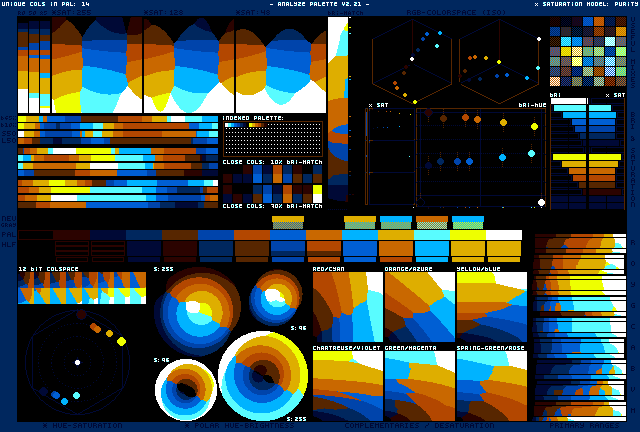Click the 12 Bit Colspace strip
640x432 pixels.
click(82, 288)
